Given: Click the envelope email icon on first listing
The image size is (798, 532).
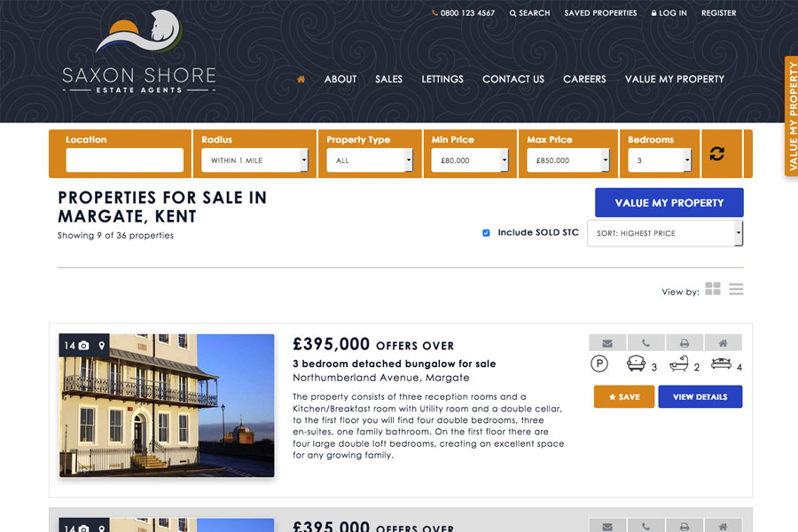Looking at the screenshot, I should (607, 342).
